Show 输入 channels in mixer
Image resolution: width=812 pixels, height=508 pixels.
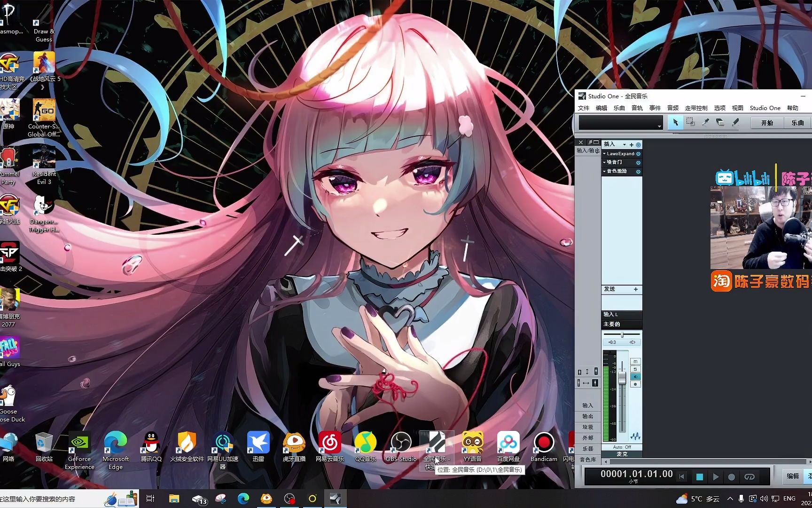[x=588, y=405]
